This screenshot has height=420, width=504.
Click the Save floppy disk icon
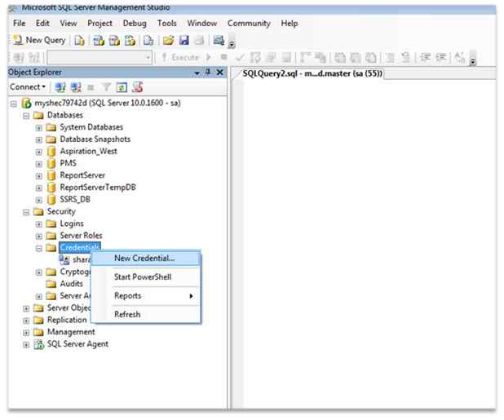183,41
